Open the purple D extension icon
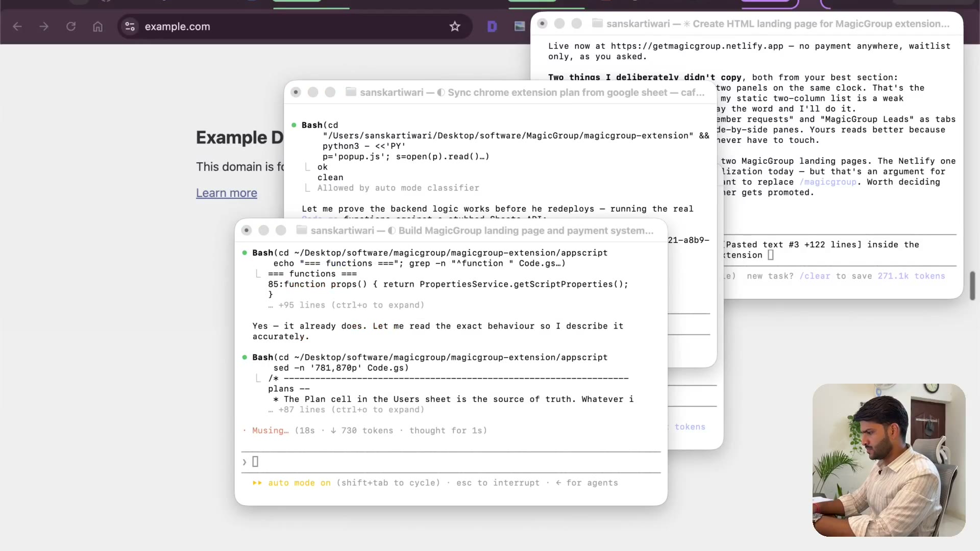Screen dimensions: 980x551 pos(492,27)
